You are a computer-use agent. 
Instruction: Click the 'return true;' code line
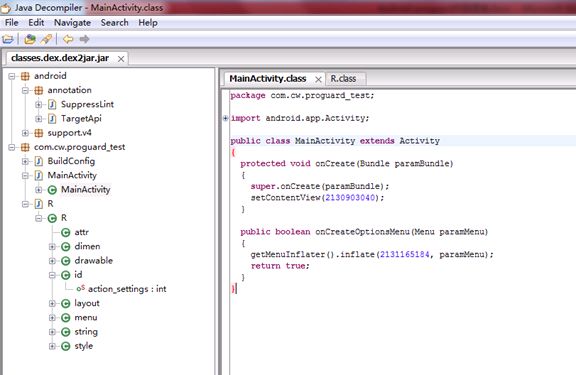coord(280,266)
